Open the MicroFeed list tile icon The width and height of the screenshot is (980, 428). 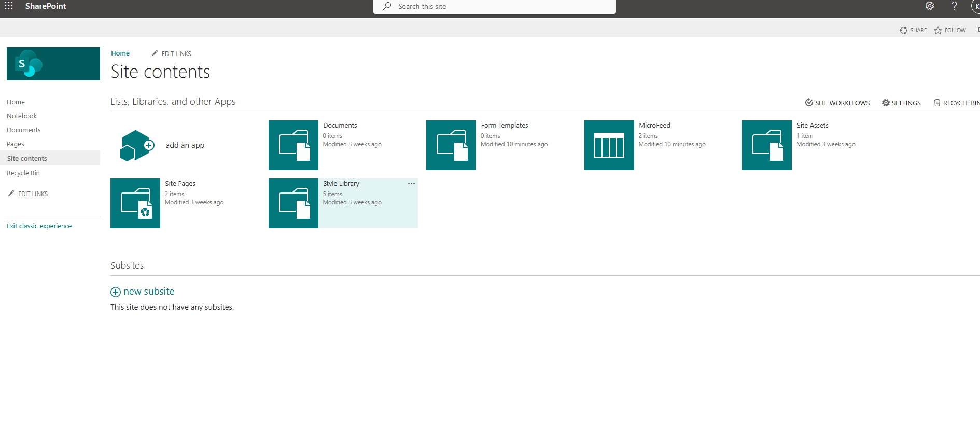tap(609, 145)
